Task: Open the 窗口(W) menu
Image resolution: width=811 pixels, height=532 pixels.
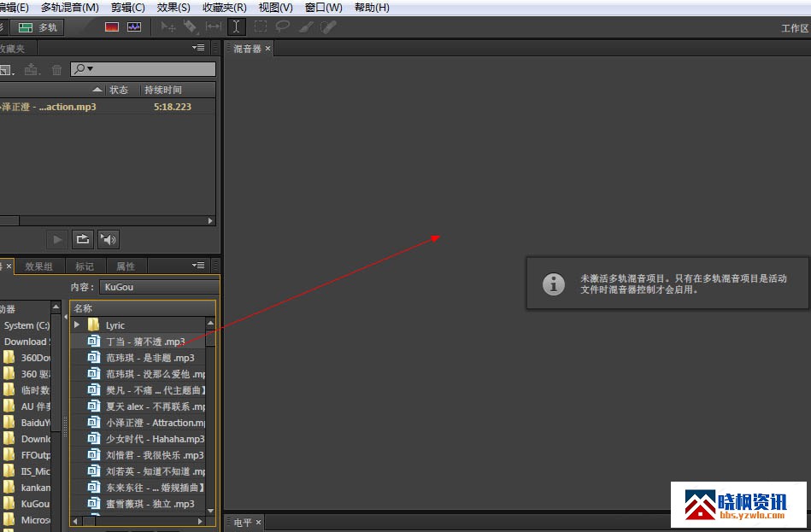Action: tap(324, 8)
